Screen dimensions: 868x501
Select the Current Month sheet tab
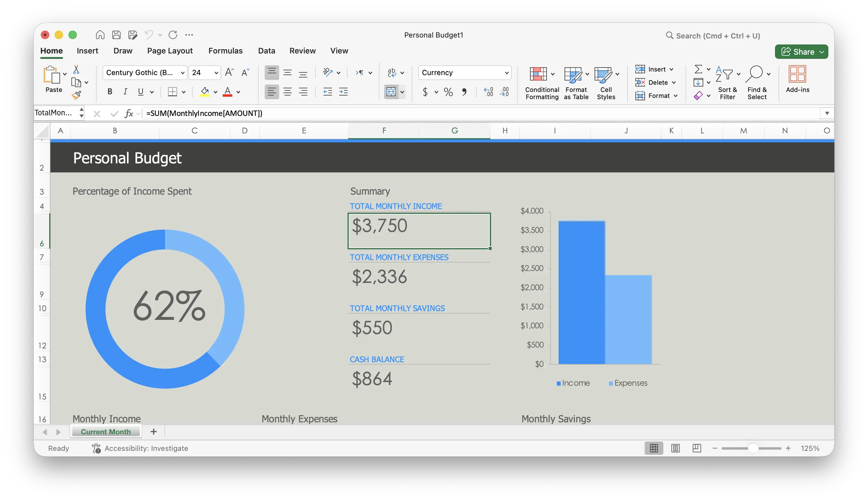(x=106, y=432)
